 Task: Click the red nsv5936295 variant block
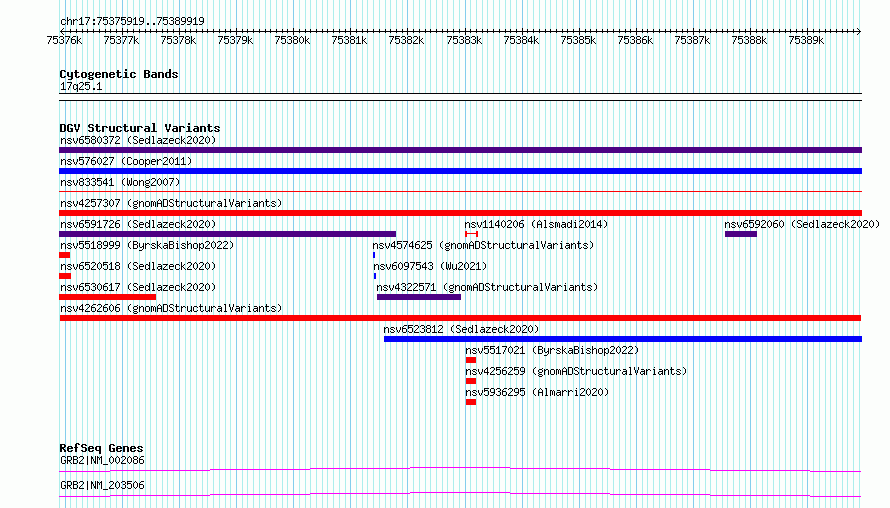tap(471, 402)
